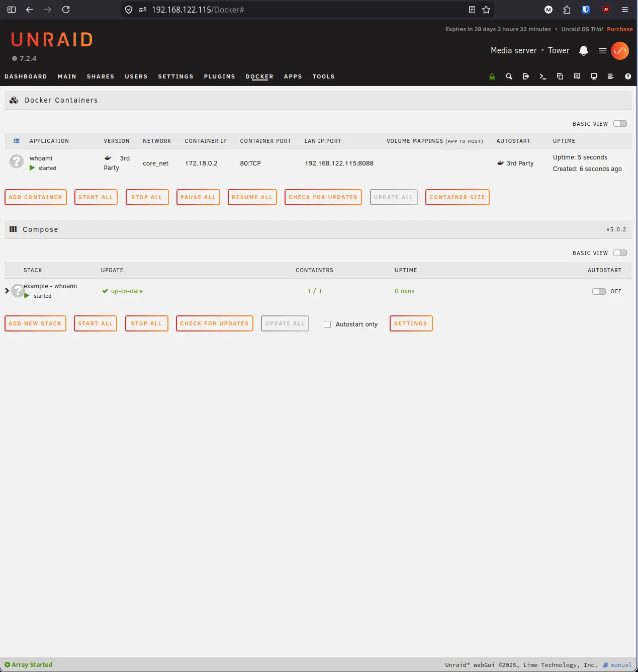Click the whoami container question-mark icon
Screen dimensions: 638x672
pyautogui.click(x=17, y=161)
